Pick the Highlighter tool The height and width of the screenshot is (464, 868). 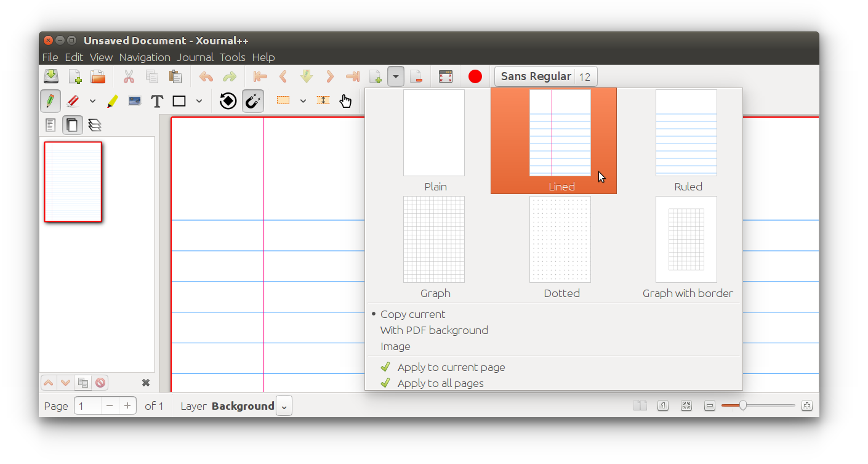pyautogui.click(x=113, y=100)
